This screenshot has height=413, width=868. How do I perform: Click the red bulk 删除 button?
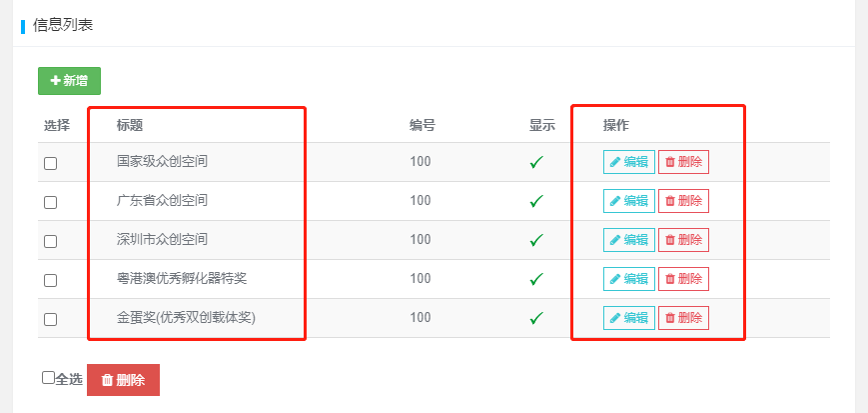[123, 380]
